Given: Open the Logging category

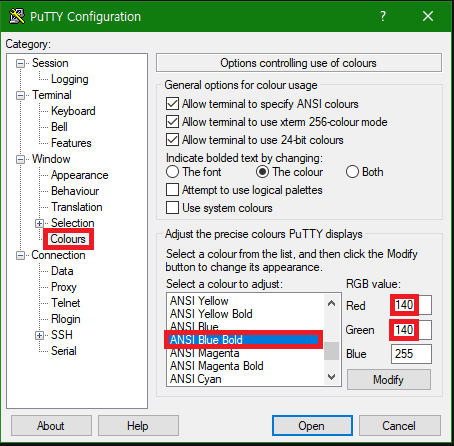Looking at the screenshot, I should (x=70, y=79).
